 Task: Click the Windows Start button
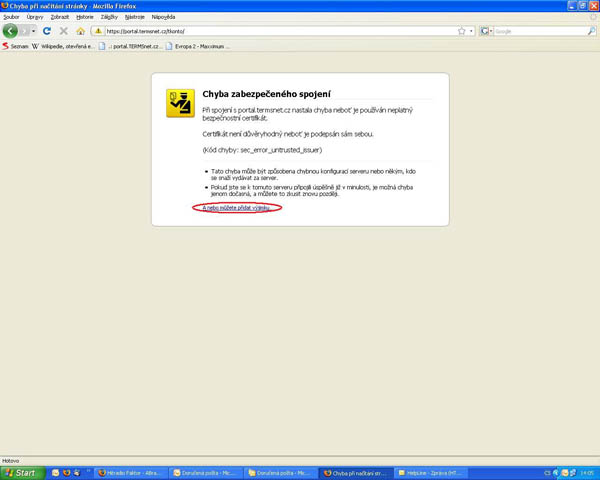tap(20, 472)
